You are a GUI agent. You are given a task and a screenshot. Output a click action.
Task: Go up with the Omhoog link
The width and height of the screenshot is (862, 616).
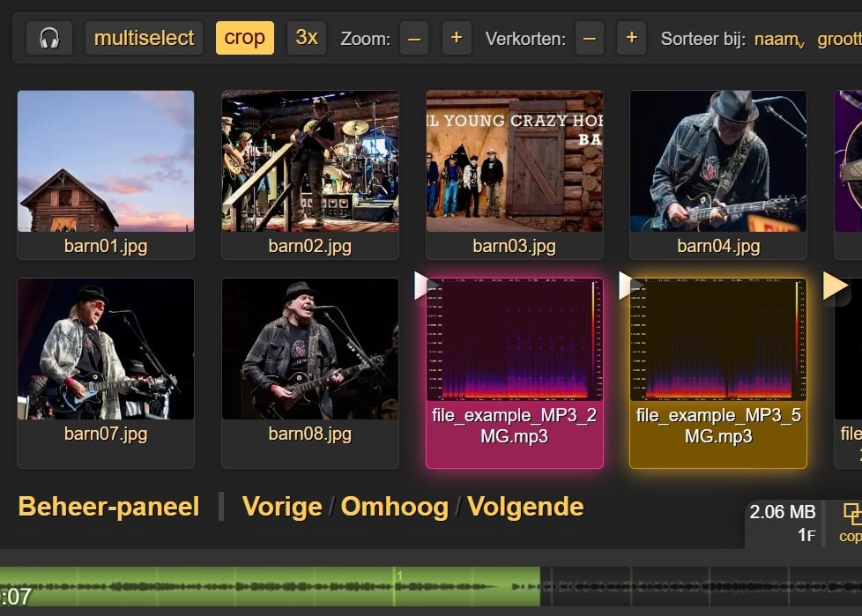click(x=395, y=507)
